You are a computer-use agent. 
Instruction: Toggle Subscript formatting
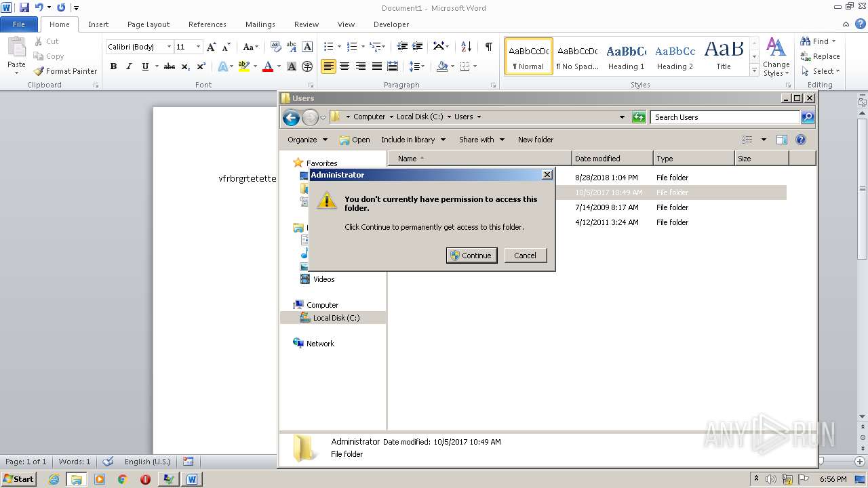pos(186,66)
